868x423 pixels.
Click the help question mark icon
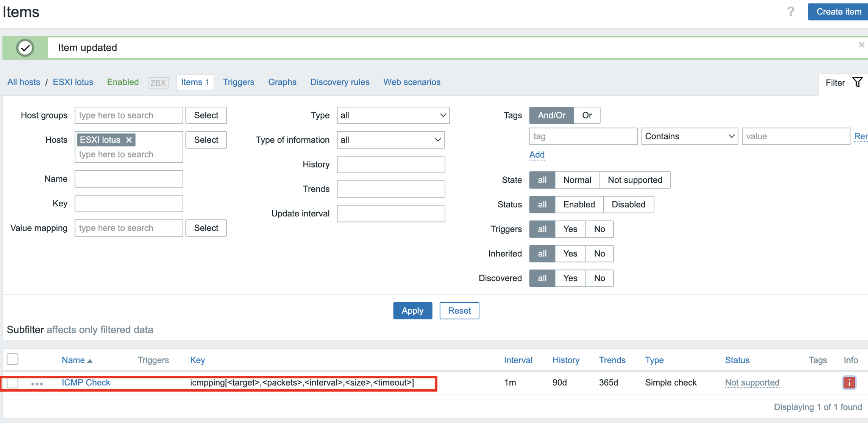pyautogui.click(x=790, y=12)
